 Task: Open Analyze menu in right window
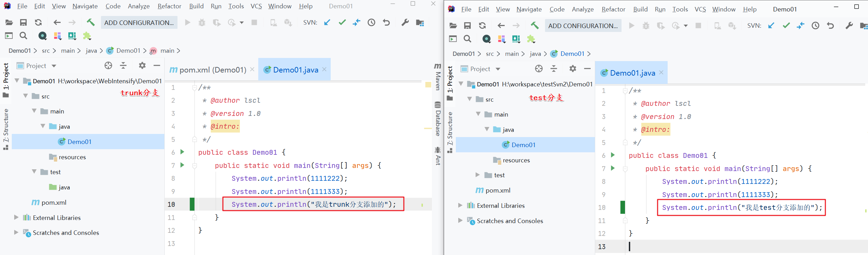[583, 9]
